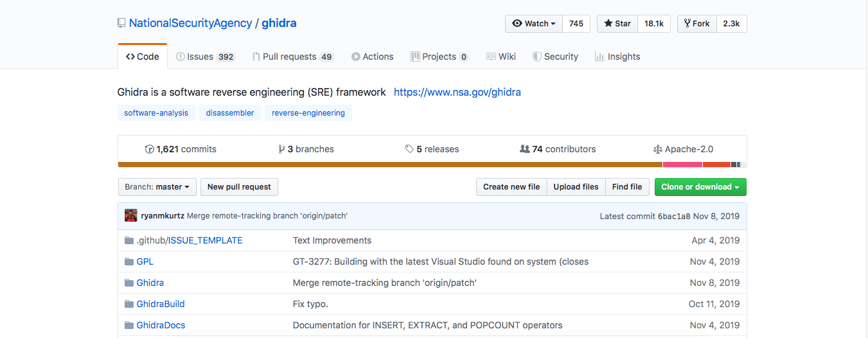
Task: Open the Branch: master dropdown
Action: coord(157,187)
